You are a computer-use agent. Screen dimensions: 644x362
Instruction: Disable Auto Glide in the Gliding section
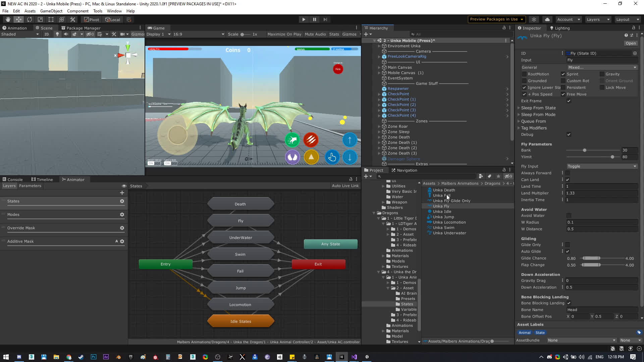pos(568,251)
